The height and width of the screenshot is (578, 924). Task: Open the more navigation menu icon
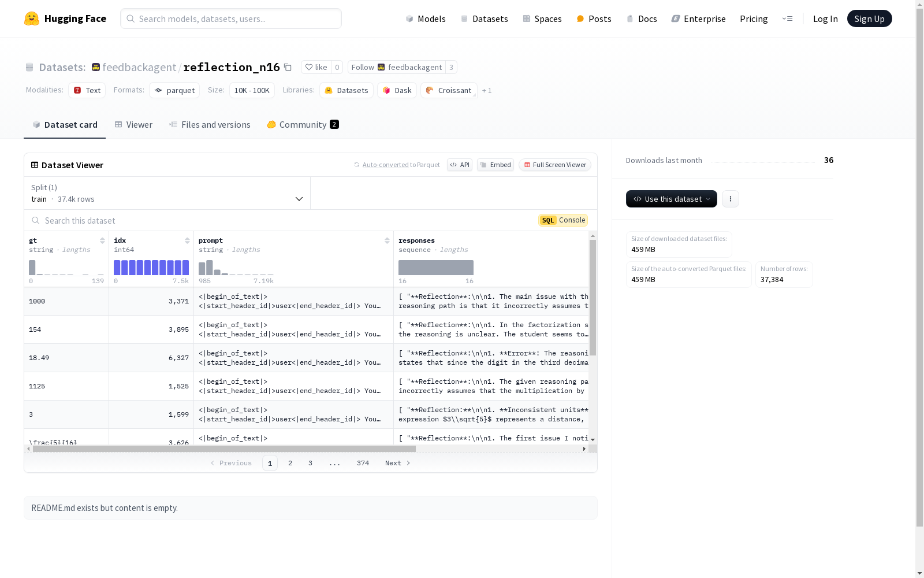pyautogui.click(x=787, y=18)
